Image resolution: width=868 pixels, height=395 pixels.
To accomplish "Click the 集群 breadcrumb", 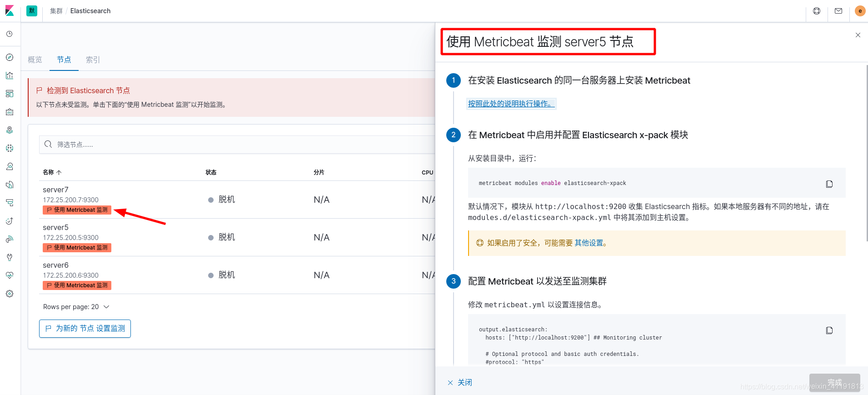I will 56,11.
